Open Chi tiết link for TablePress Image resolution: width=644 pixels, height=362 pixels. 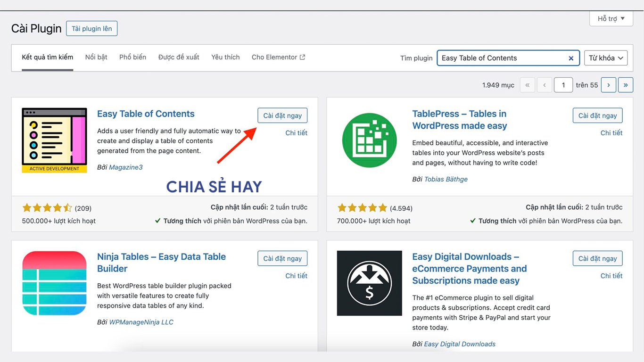pos(611,133)
